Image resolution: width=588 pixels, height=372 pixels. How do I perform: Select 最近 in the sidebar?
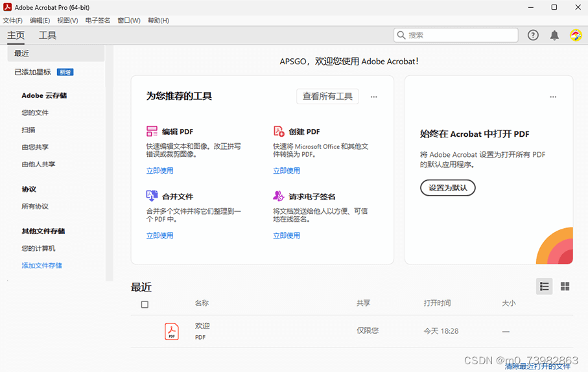click(56, 53)
